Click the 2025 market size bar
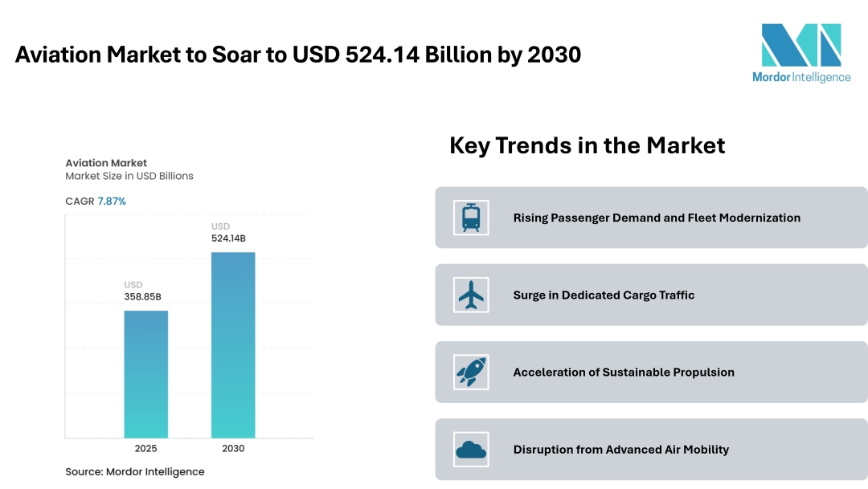This screenshot has width=868, height=489. (x=146, y=373)
